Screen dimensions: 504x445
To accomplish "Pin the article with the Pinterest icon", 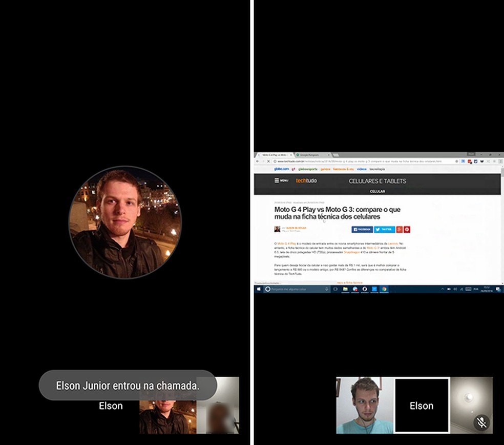I will [407, 230].
